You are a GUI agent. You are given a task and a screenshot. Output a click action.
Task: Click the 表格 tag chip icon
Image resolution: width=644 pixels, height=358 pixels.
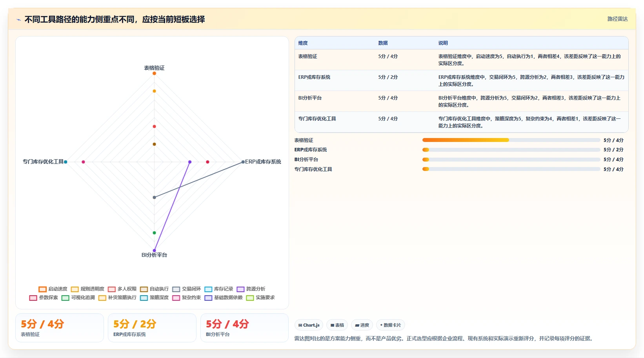click(332, 325)
